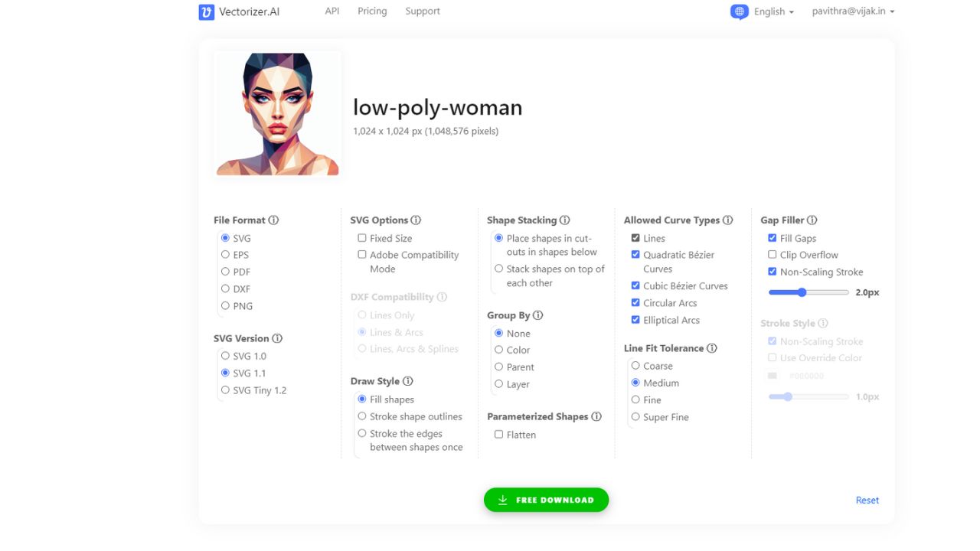Screen dimensions: 980x551
Task: Uncheck the Lines curve type
Action: [x=635, y=238]
